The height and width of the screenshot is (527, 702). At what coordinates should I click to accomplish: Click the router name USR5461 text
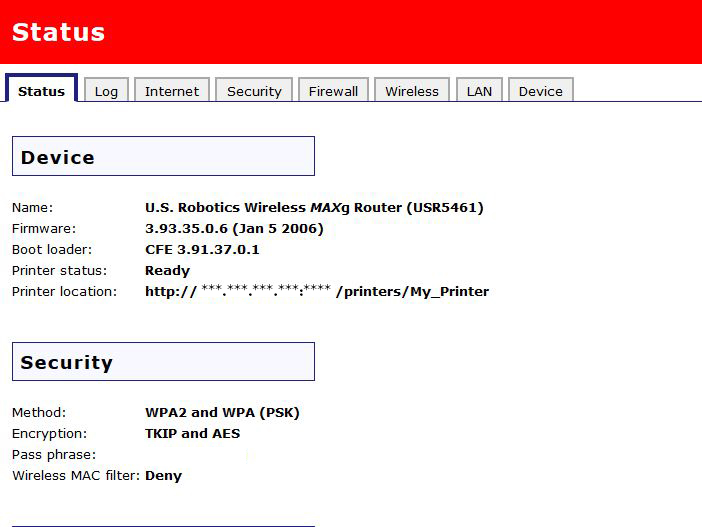tap(314, 207)
